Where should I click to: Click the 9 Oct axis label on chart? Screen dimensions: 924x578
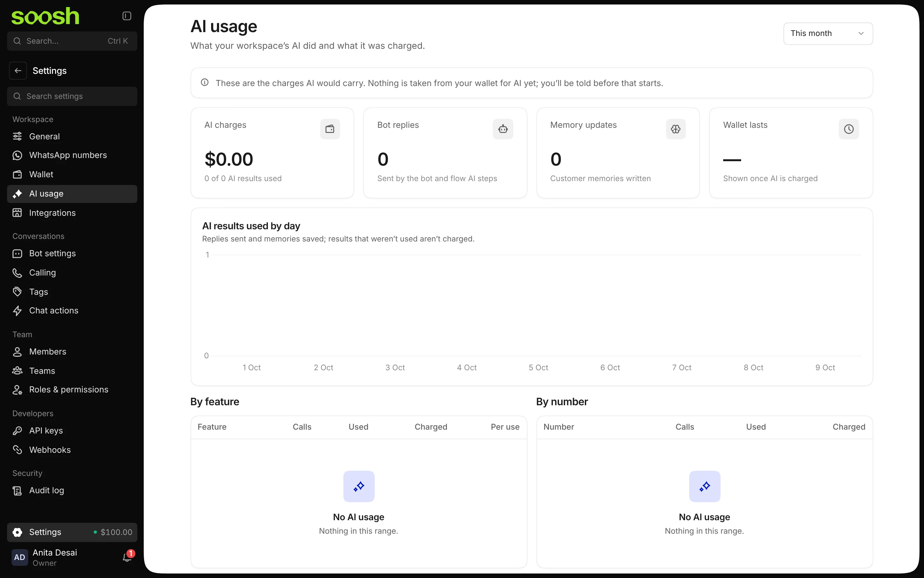click(825, 367)
